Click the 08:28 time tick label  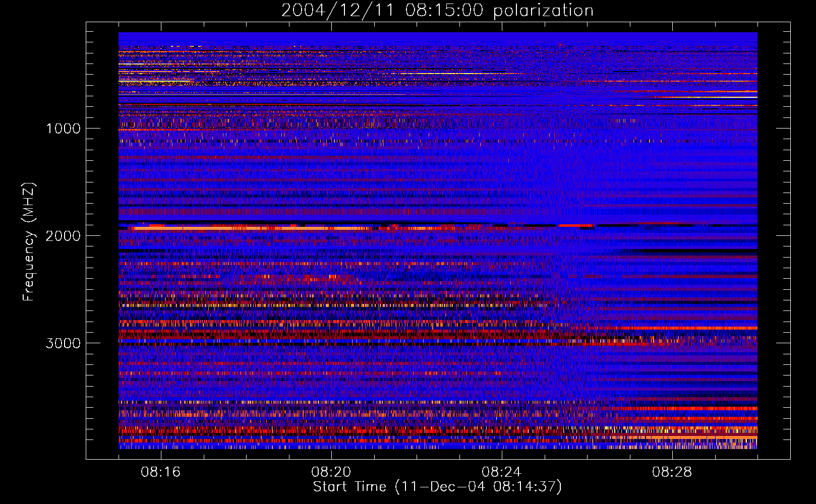point(672,472)
